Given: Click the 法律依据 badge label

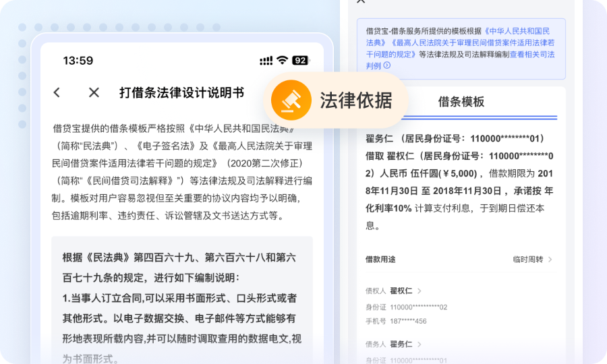Looking at the screenshot, I should pyautogui.click(x=355, y=100).
